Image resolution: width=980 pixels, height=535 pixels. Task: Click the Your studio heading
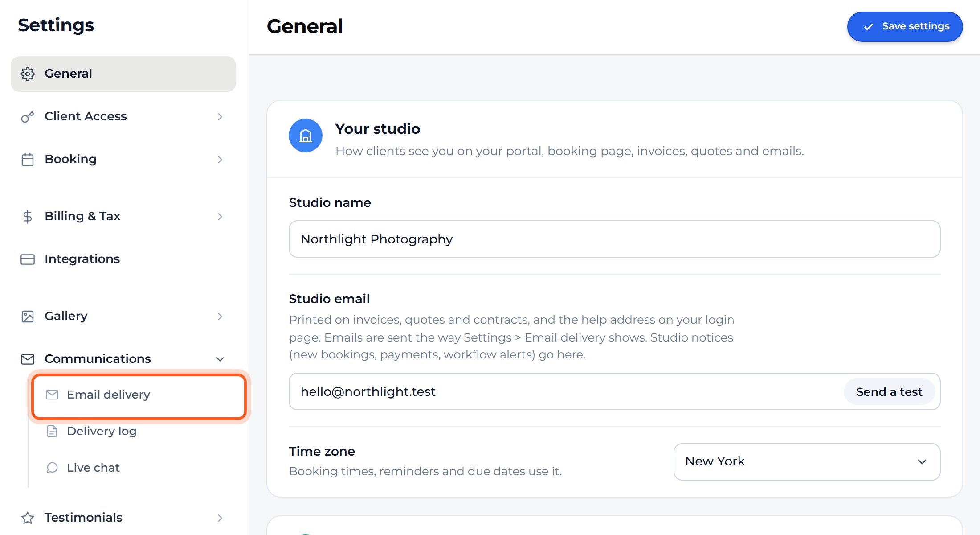click(x=378, y=129)
